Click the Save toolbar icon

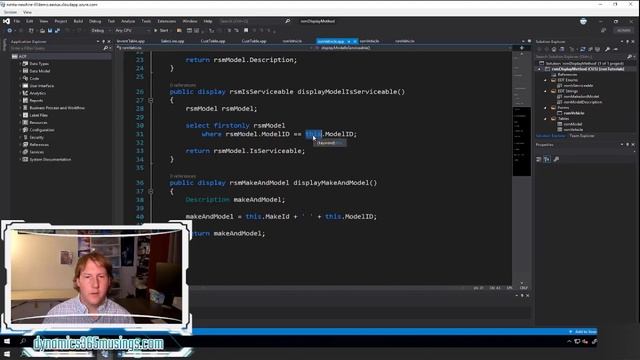[50, 31]
